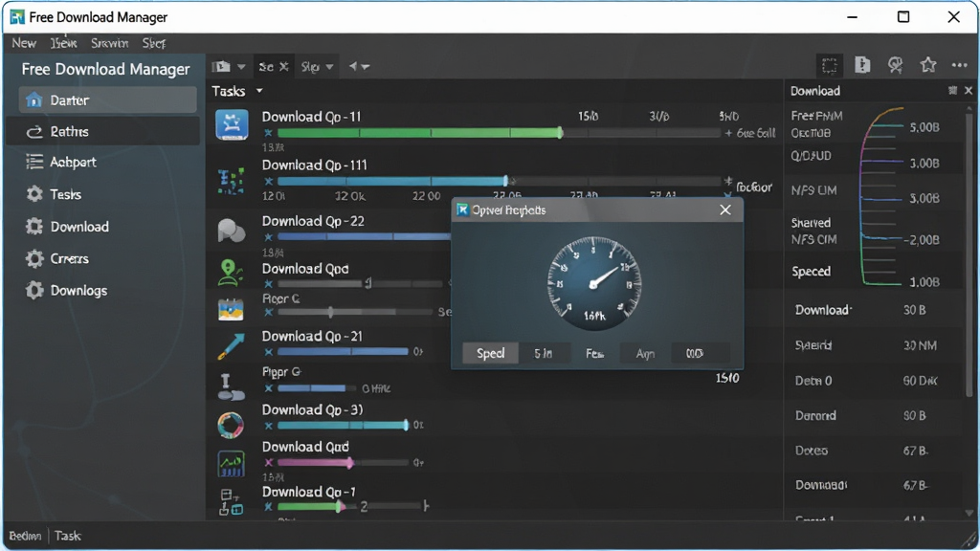Click the pin icon in Download panel header
Screen dimensions: 980x551
(x=952, y=91)
